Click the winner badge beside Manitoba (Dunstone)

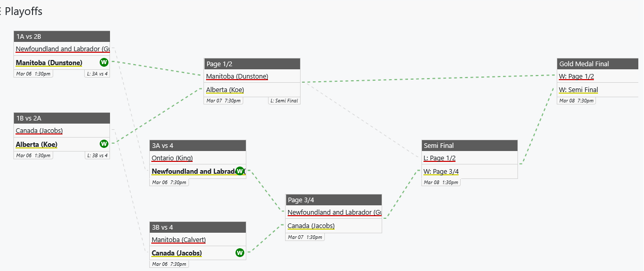(x=104, y=63)
